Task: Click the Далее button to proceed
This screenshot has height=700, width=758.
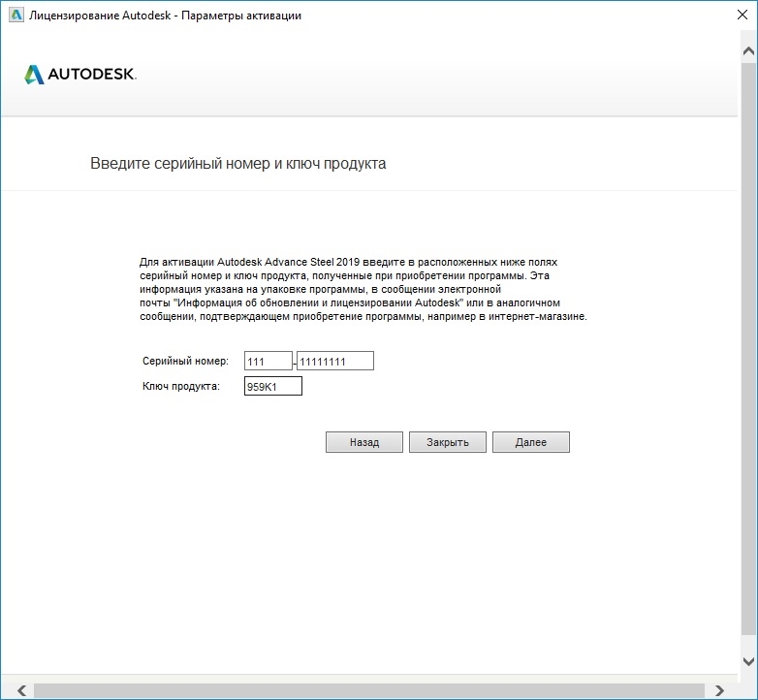Action: click(x=531, y=442)
